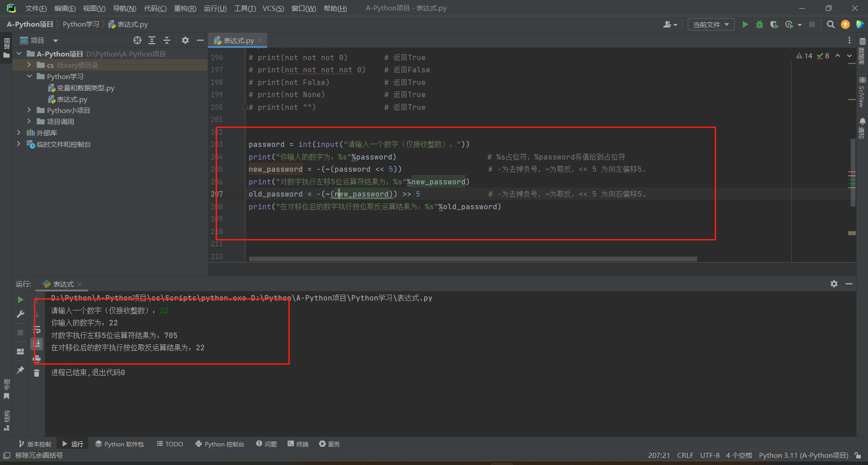
Task: Click the locate current file target icon
Action: [x=137, y=41]
